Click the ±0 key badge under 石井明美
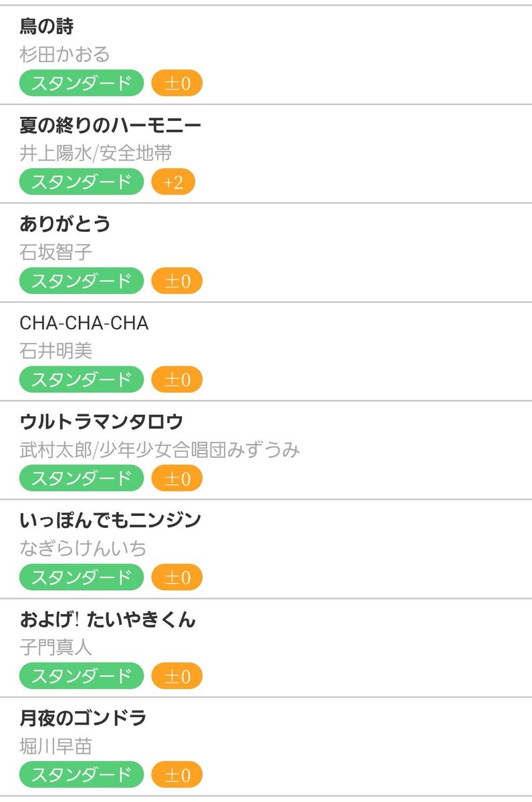Image resolution: width=532 pixels, height=802 pixels. point(177,380)
